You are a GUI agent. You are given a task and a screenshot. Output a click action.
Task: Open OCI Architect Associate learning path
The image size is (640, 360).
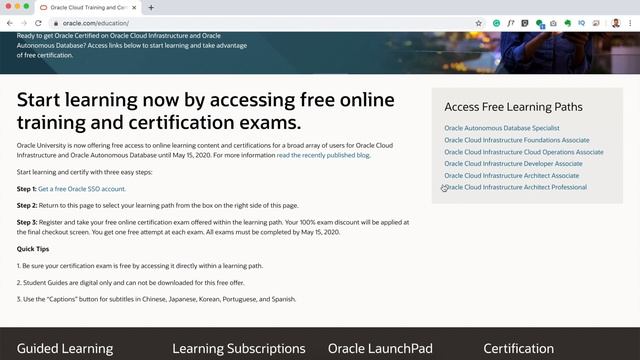511,176
